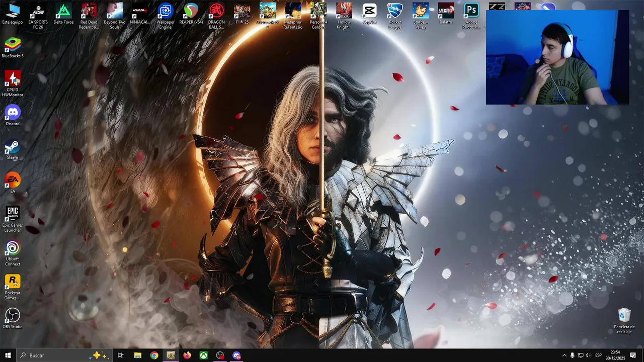Open the Windows Start menu
Image resolution: width=644 pixels, height=362 pixels.
click(8, 355)
